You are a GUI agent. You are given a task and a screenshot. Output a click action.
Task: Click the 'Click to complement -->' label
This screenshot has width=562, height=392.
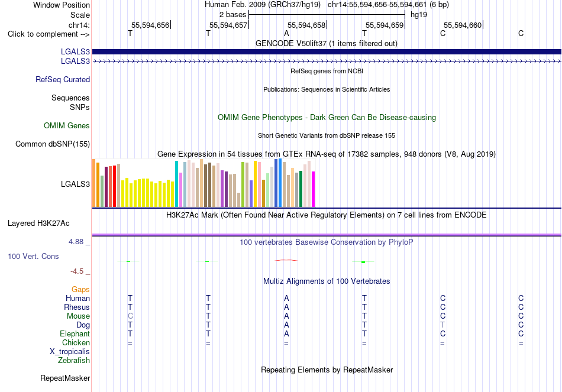point(49,34)
